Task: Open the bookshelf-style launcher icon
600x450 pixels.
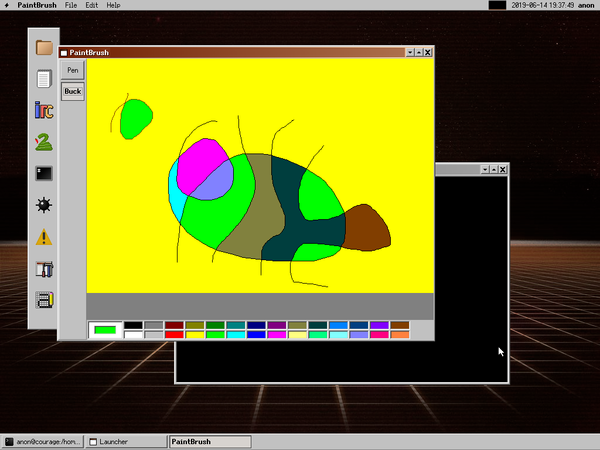Action: [x=44, y=269]
